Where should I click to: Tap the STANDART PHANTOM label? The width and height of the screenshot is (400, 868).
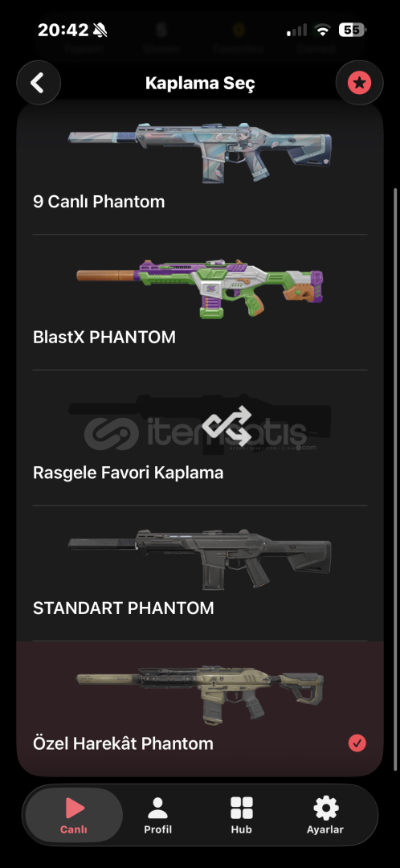pyautogui.click(x=124, y=608)
